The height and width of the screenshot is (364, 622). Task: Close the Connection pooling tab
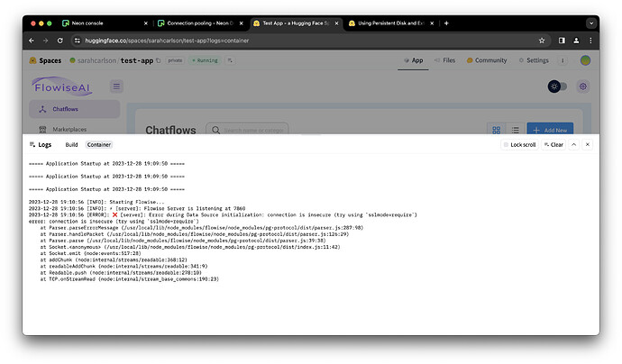pyautogui.click(x=242, y=23)
